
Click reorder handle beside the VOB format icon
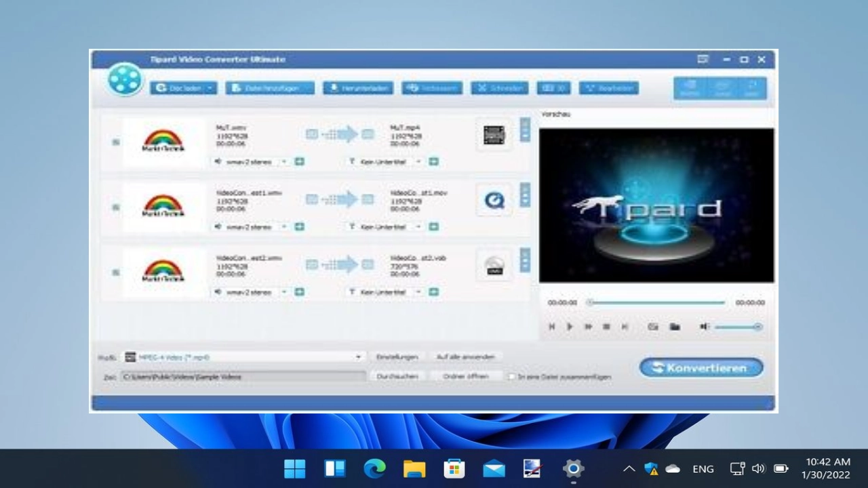525,260
